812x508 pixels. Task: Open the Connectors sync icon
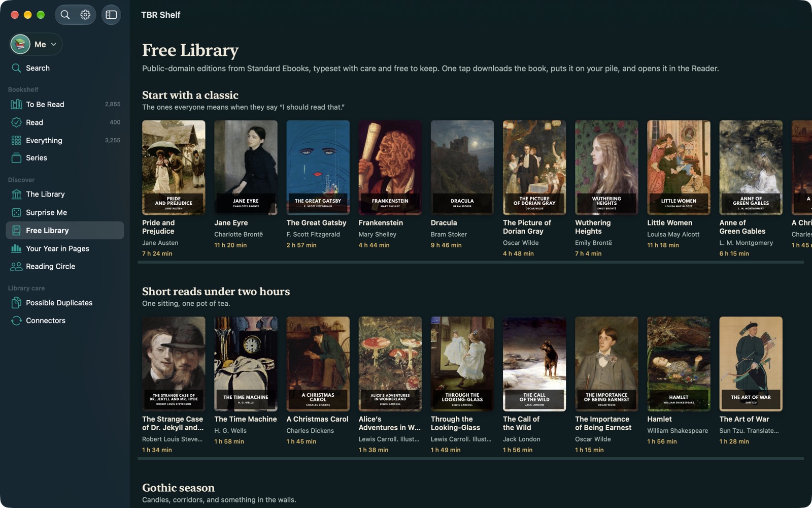click(16, 321)
